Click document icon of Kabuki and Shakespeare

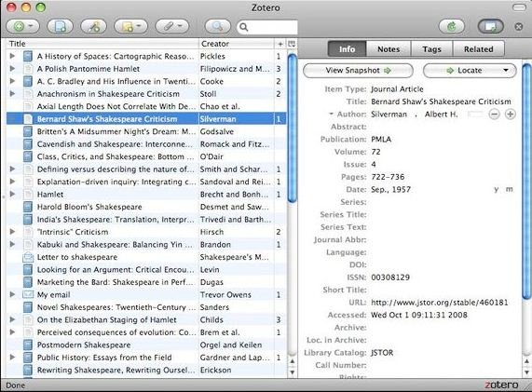click(28, 245)
